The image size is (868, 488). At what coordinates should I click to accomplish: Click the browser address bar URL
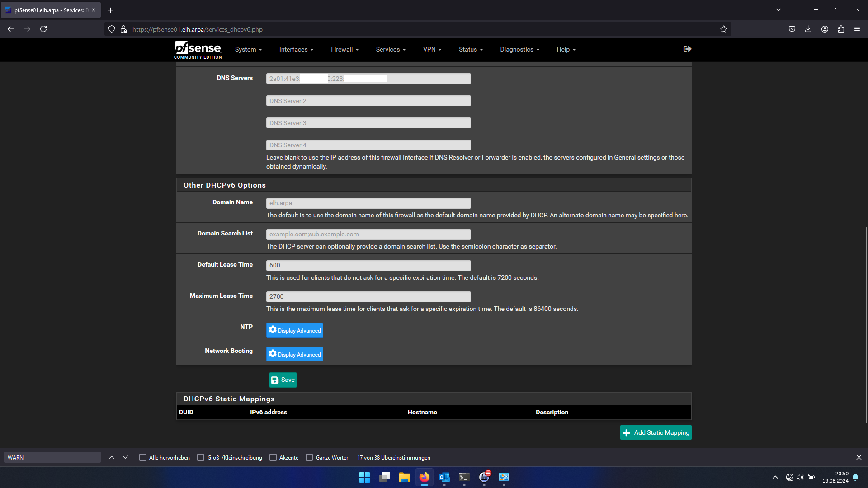pos(198,29)
